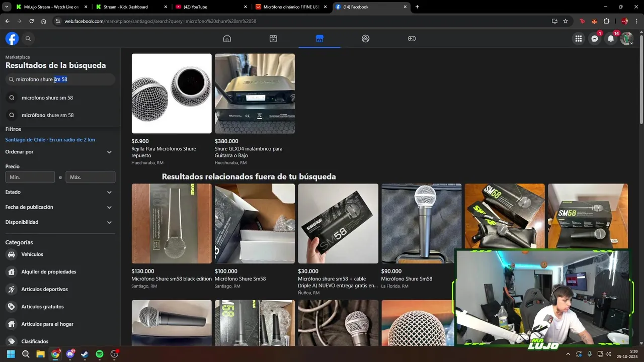Open the Groups icon in top navigation
The image size is (644, 362).
(366, 39)
